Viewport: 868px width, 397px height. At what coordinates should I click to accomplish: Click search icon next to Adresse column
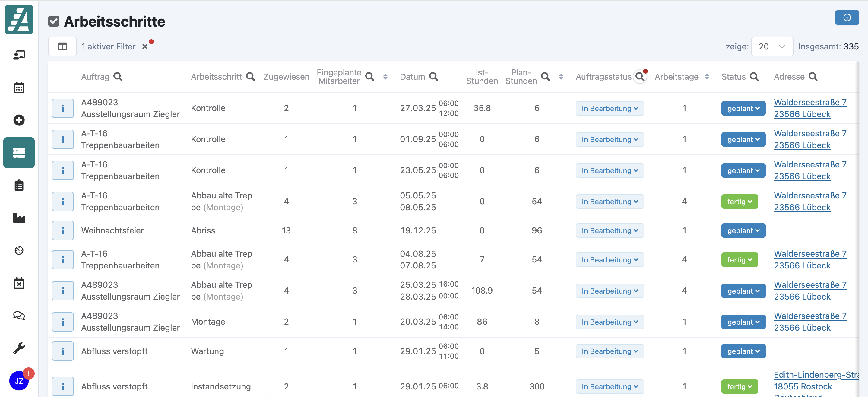pos(813,77)
